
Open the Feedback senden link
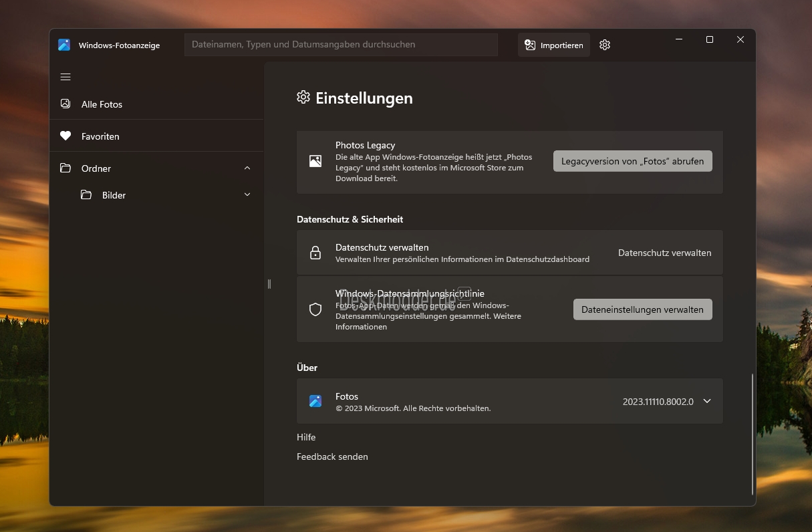click(x=332, y=456)
